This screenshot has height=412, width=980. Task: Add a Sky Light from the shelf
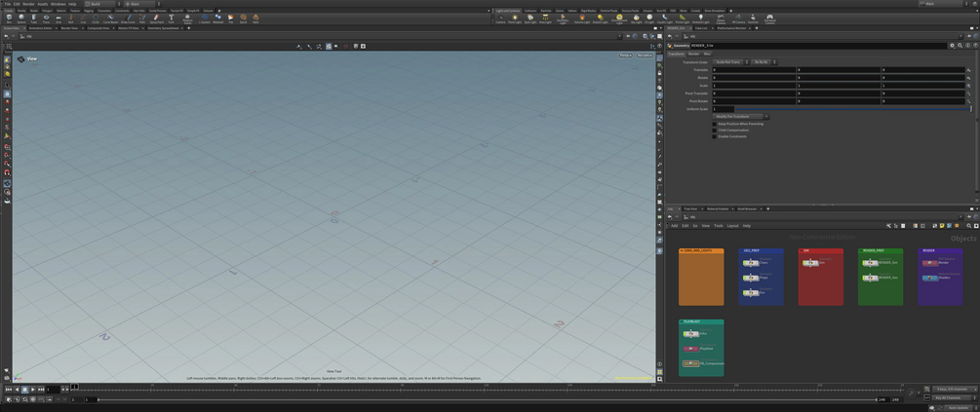(x=636, y=19)
